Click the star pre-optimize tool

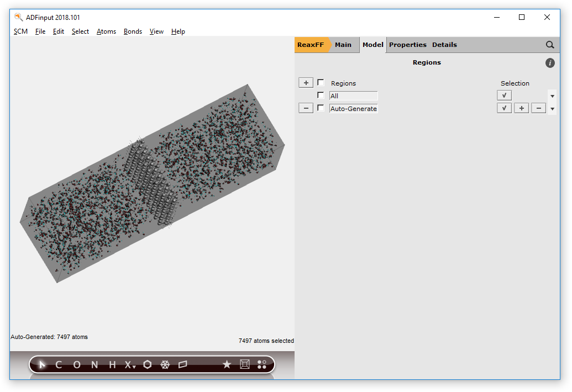[x=227, y=364]
